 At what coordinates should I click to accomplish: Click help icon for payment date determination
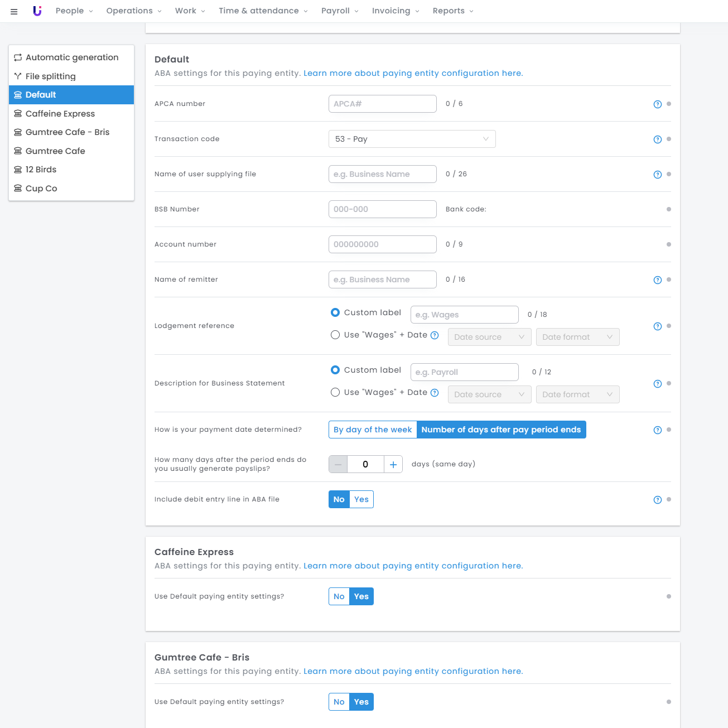[657, 430]
